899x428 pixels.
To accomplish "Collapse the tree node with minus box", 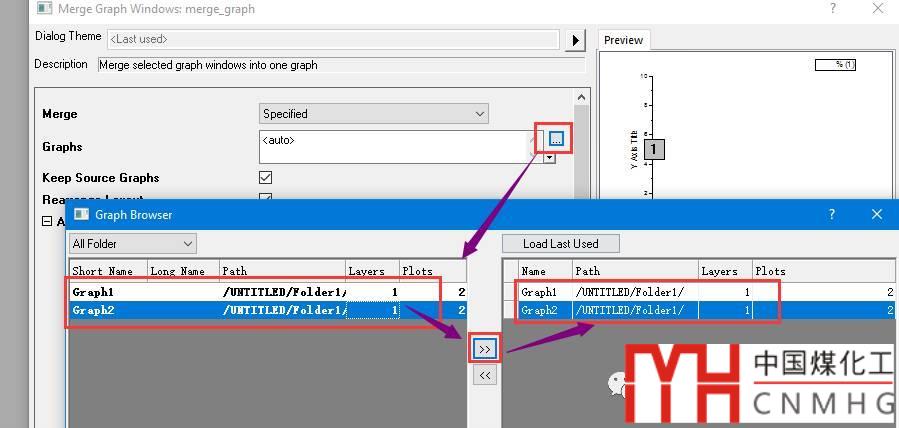I will pyautogui.click(x=48, y=221).
